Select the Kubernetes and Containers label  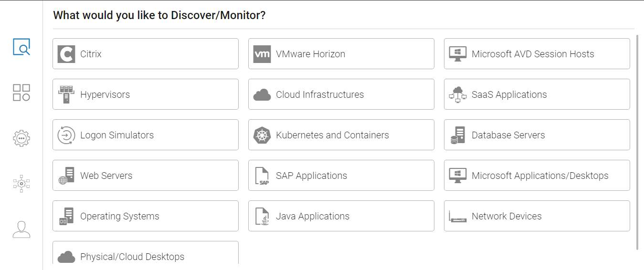tap(332, 135)
